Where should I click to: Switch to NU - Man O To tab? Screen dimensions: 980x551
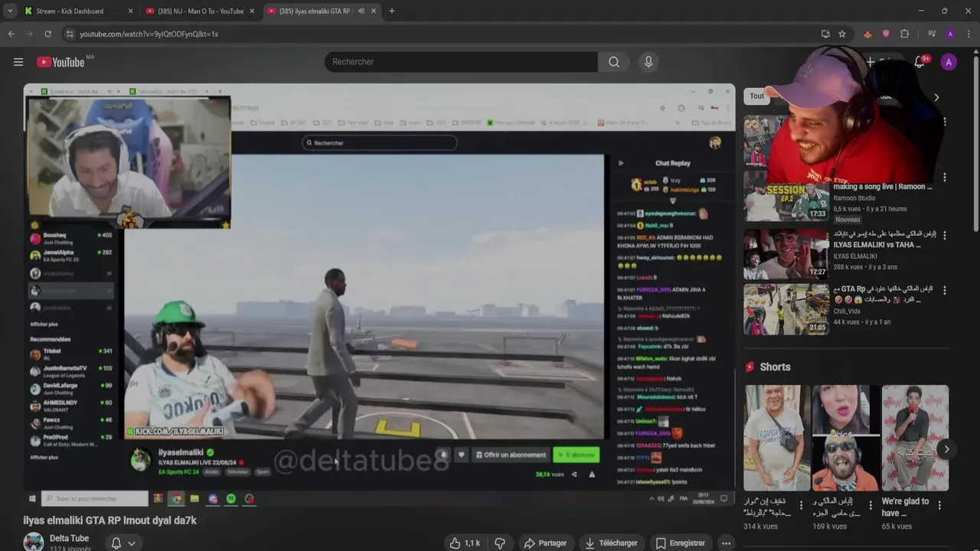201,11
